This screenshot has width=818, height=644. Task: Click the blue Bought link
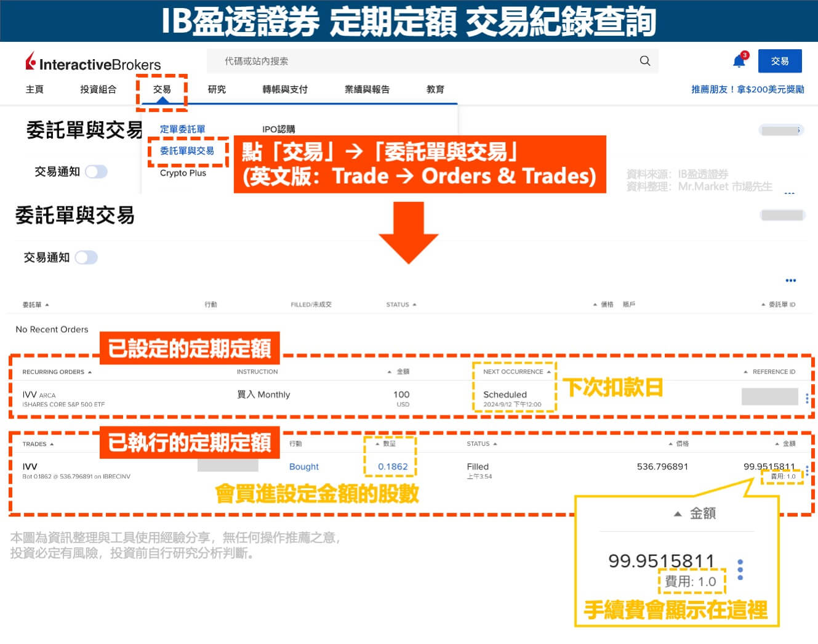tap(304, 467)
